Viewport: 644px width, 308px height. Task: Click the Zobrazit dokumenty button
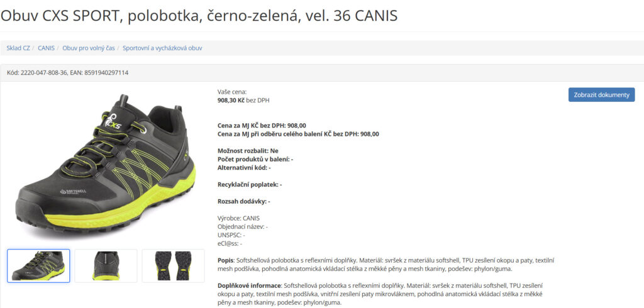coord(601,95)
